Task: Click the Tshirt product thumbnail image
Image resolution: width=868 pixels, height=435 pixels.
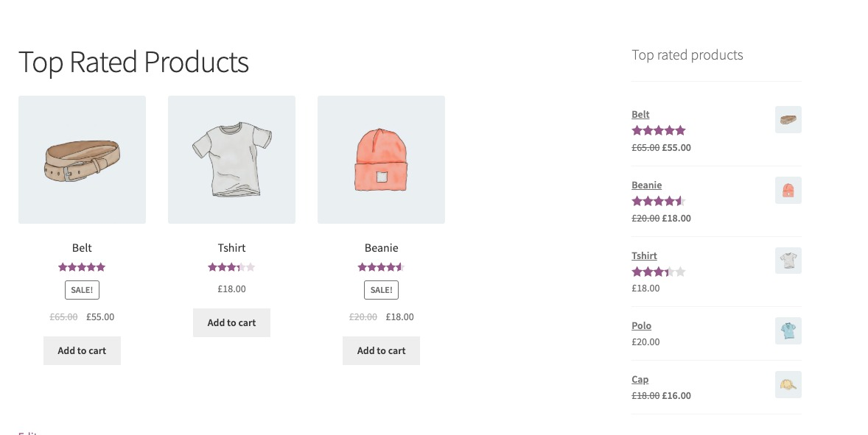Action: (231, 159)
